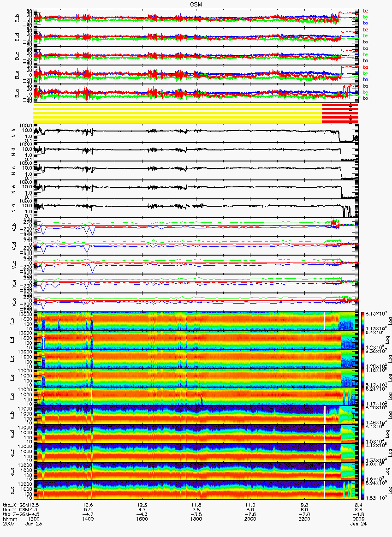Click the color bar beside the e_b spectrogram
Viewport: 392px width, 537px height.
tap(363, 415)
